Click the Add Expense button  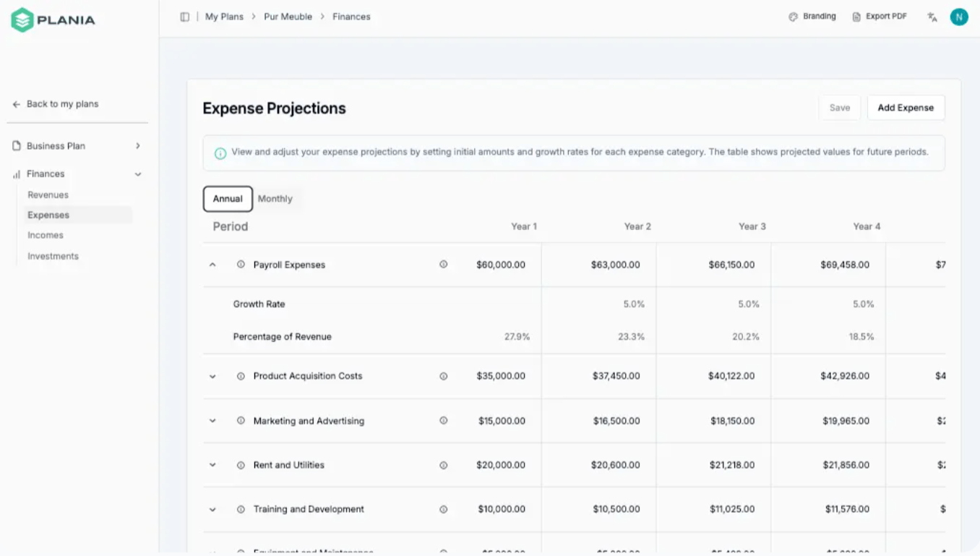(906, 108)
